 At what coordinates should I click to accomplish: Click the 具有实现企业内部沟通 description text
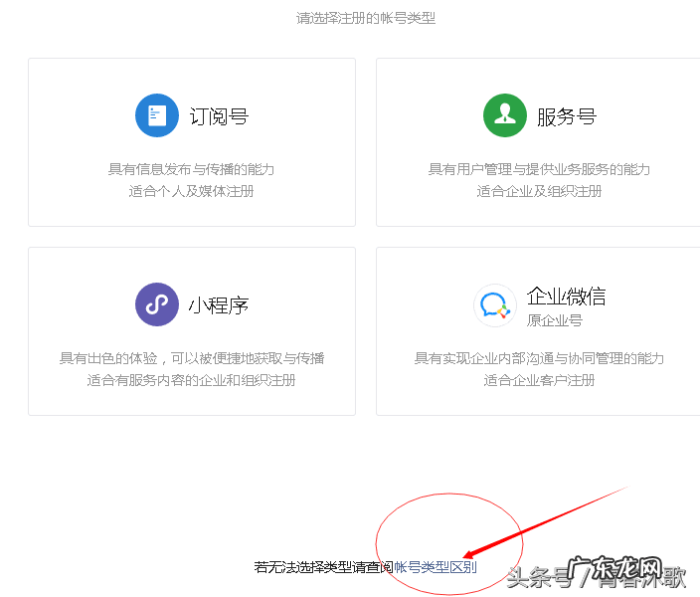pos(539,358)
